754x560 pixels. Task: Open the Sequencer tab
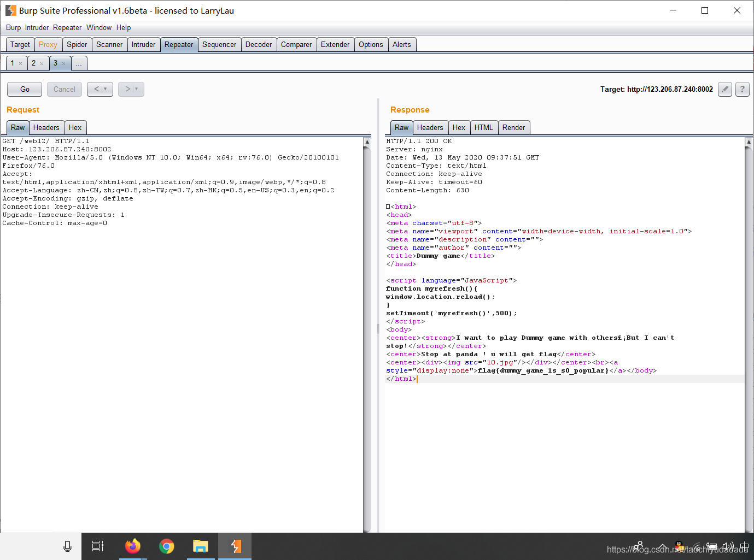(219, 45)
